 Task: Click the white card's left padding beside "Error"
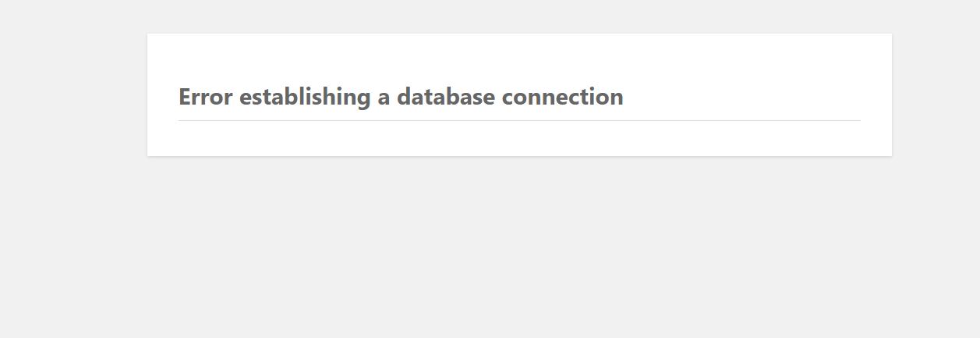[162, 97]
